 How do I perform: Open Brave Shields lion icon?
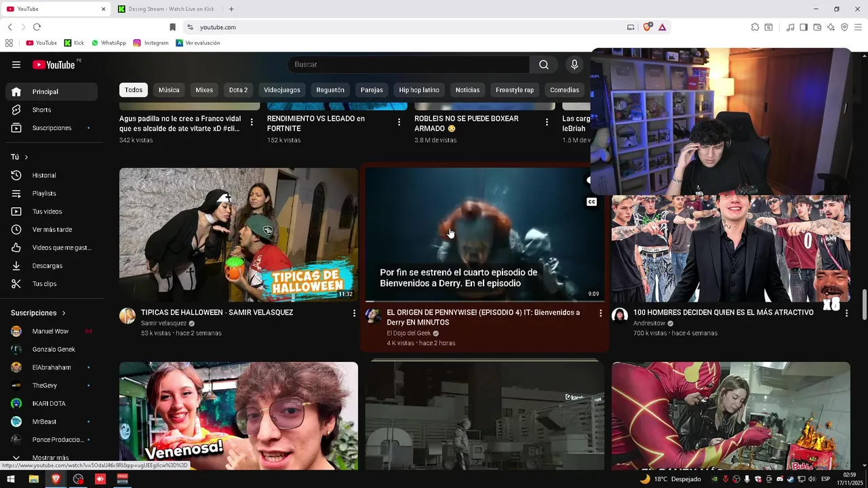647,27
